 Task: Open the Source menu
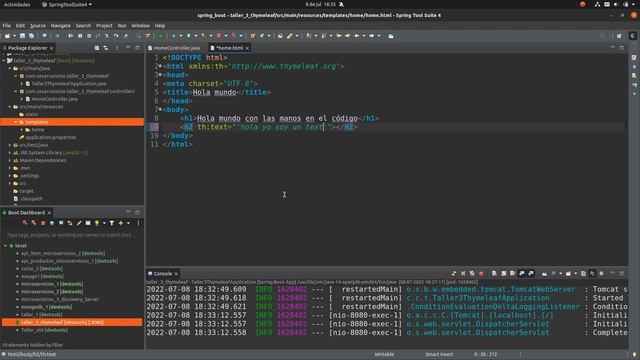pyautogui.click(x=38, y=25)
